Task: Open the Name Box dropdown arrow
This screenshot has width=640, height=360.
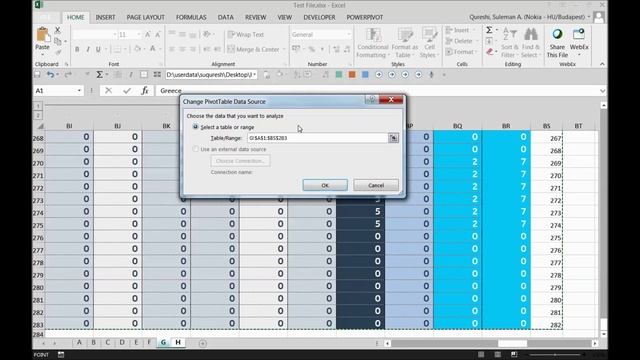Action: pyautogui.click(x=79, y=91)
